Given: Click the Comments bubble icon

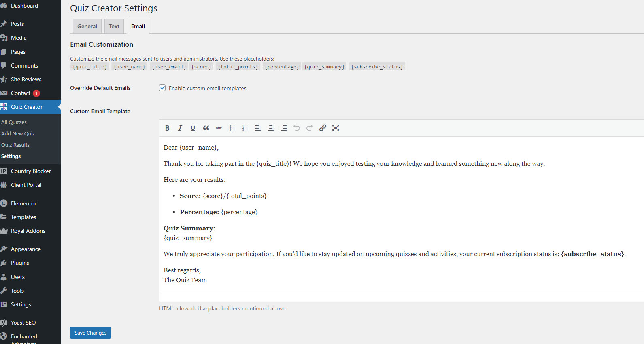Looking at the screenshot, I should point(4,65).
